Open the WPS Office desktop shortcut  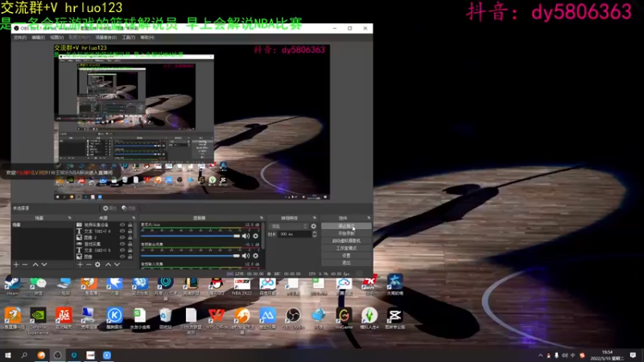point(217,319)
